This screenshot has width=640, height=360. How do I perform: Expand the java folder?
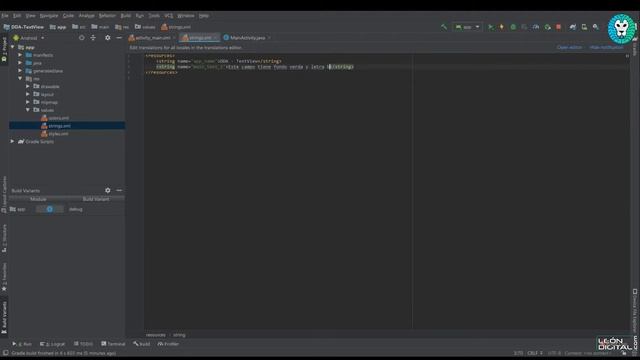(x=20, y=63)
